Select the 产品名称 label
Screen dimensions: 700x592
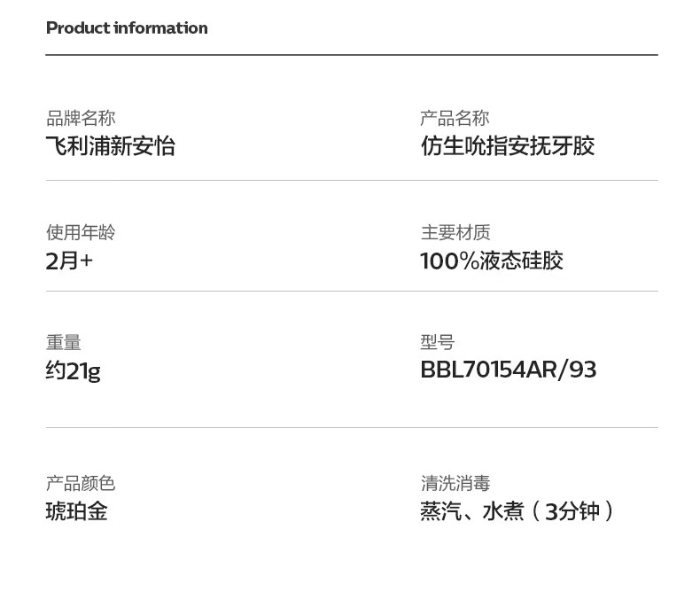455,119
